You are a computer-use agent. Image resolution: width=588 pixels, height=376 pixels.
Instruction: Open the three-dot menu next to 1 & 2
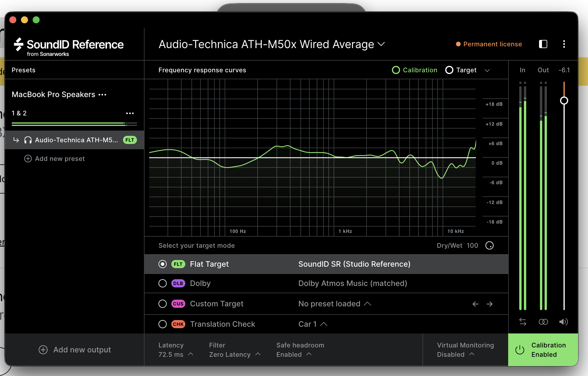(x=130, y=113)
